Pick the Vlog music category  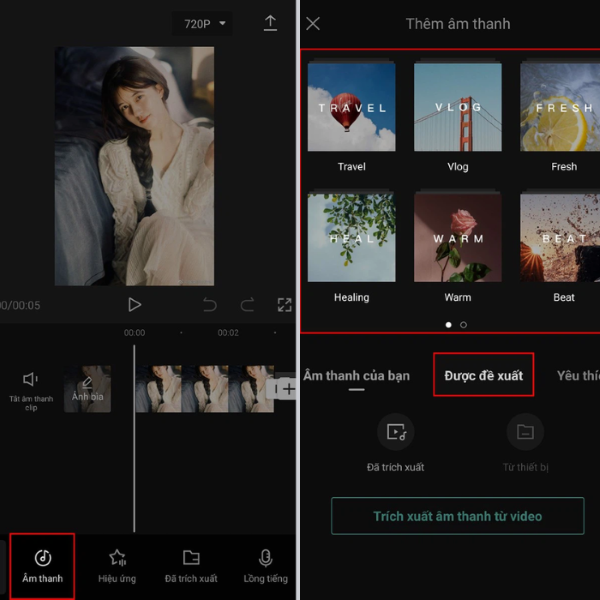458,107
